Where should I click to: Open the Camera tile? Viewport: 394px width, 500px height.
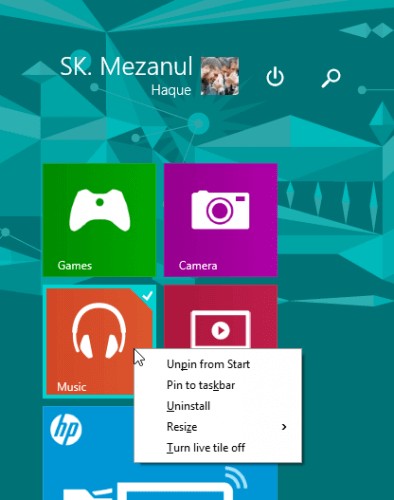click(x=220, y=220)
